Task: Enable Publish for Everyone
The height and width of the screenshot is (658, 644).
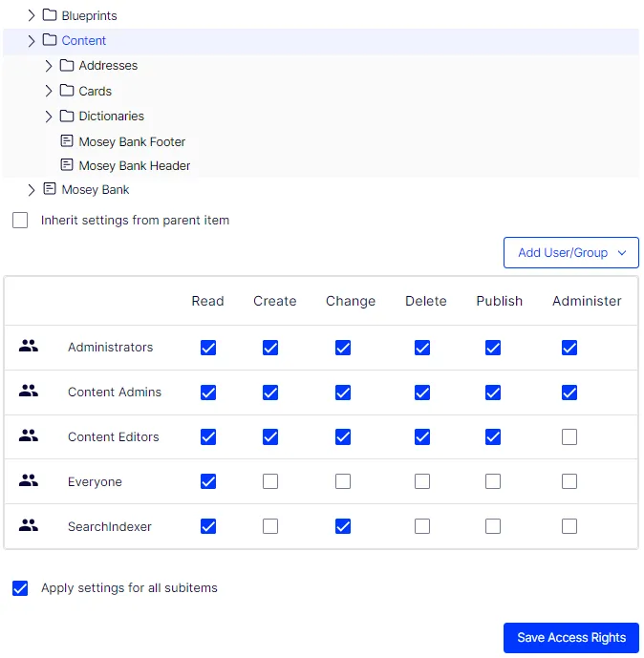Action: pos(493,481)
